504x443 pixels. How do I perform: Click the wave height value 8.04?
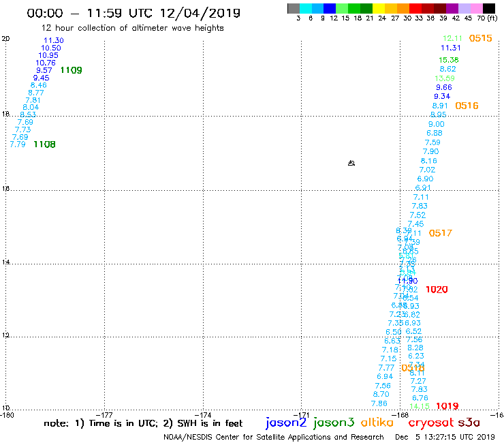pos(31,107)
